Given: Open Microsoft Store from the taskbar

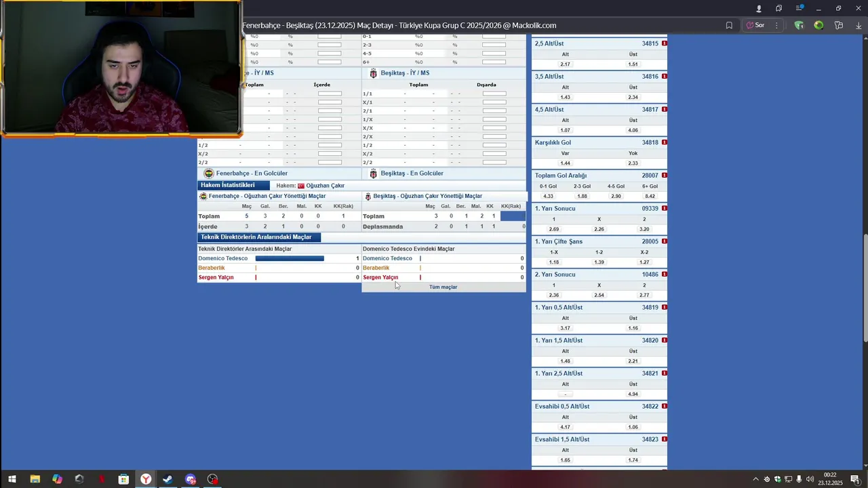Looking at the screenshot, I should tap(123, 479).
